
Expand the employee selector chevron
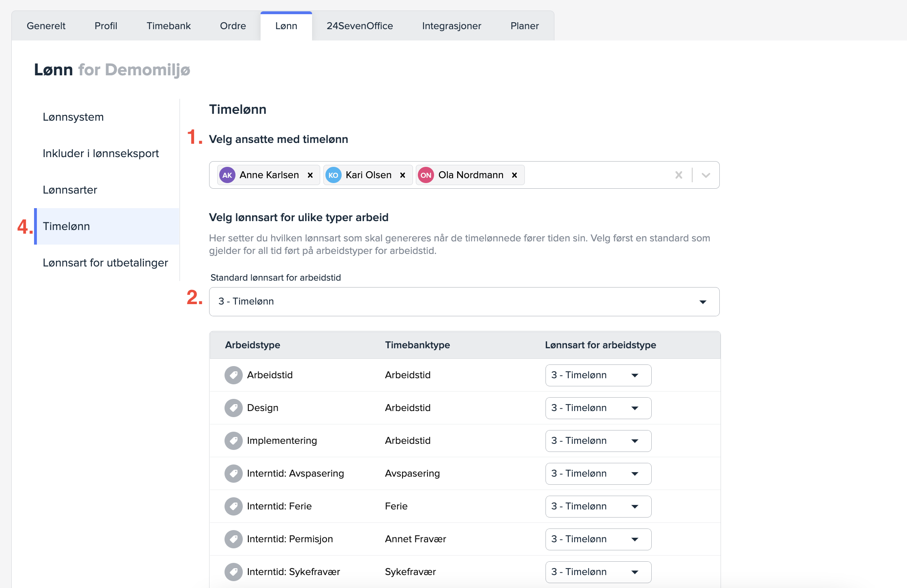click(x=706, y=175)
